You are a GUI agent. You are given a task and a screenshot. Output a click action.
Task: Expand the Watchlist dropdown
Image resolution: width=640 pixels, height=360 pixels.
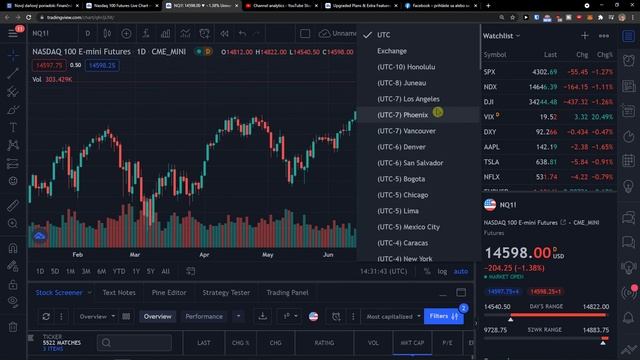(502, 36)
